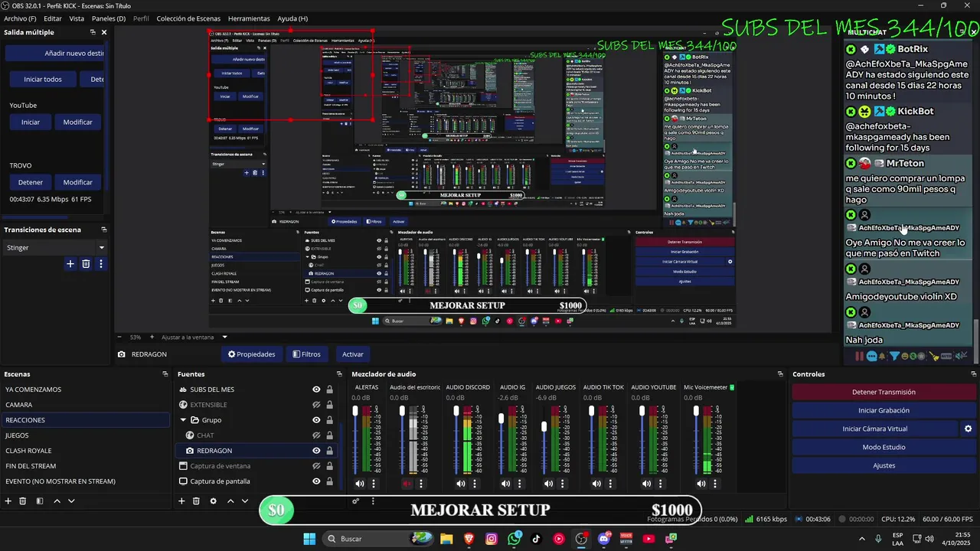980x551 pixels.
Task: Show the hidden CHAT source
Action: pyautogui.click(x=316, y=435)
